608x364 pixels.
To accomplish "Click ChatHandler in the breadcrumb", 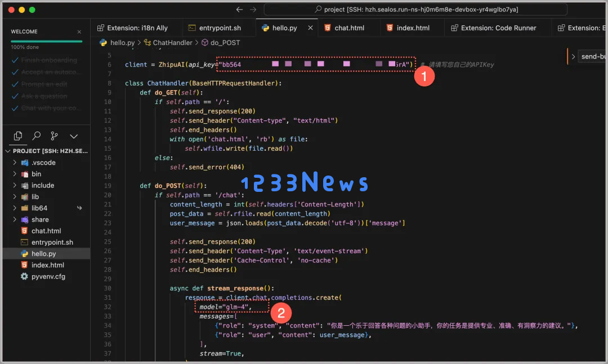I will point(173,43).
